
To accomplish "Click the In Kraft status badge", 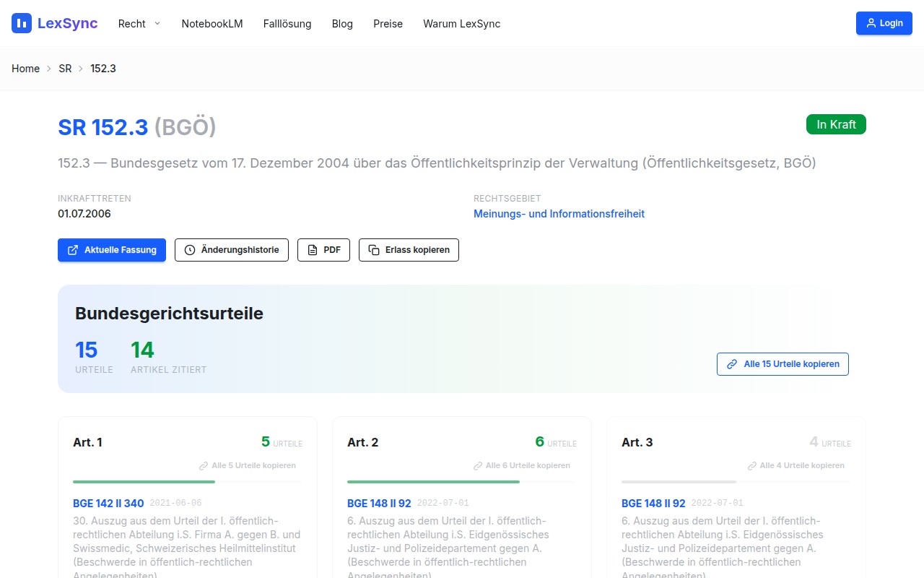I will coord(836,124).
